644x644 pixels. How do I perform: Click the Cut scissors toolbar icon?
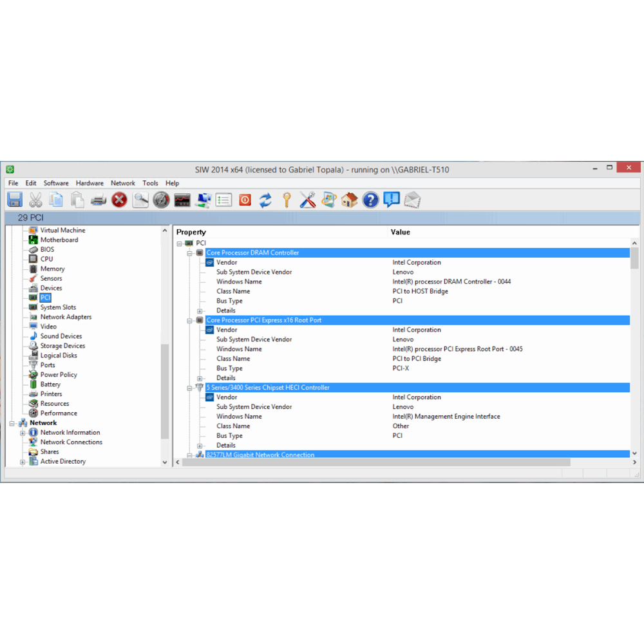coord(35,200)
